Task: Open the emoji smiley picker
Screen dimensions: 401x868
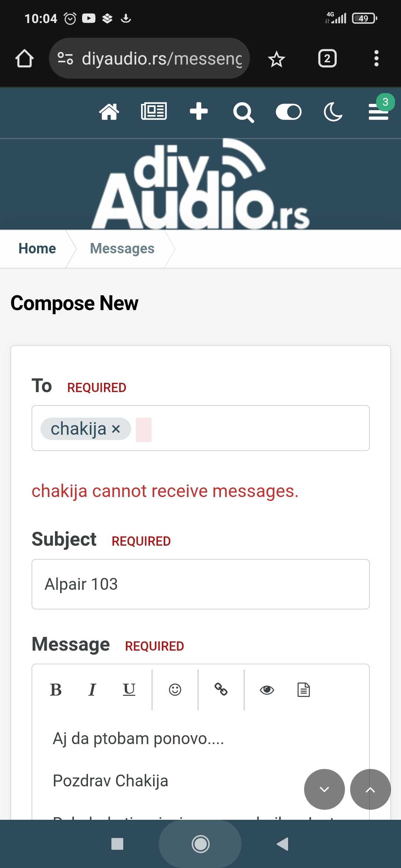Action: click(x=175, y=690)
